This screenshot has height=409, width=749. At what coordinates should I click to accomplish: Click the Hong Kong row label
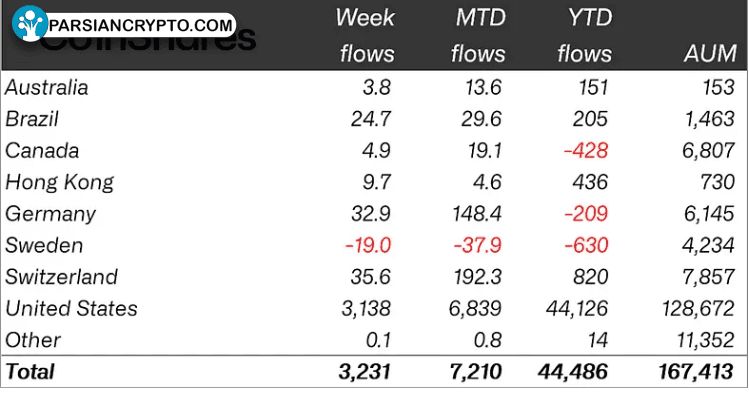pyautogui.click(x=60, y=183)
